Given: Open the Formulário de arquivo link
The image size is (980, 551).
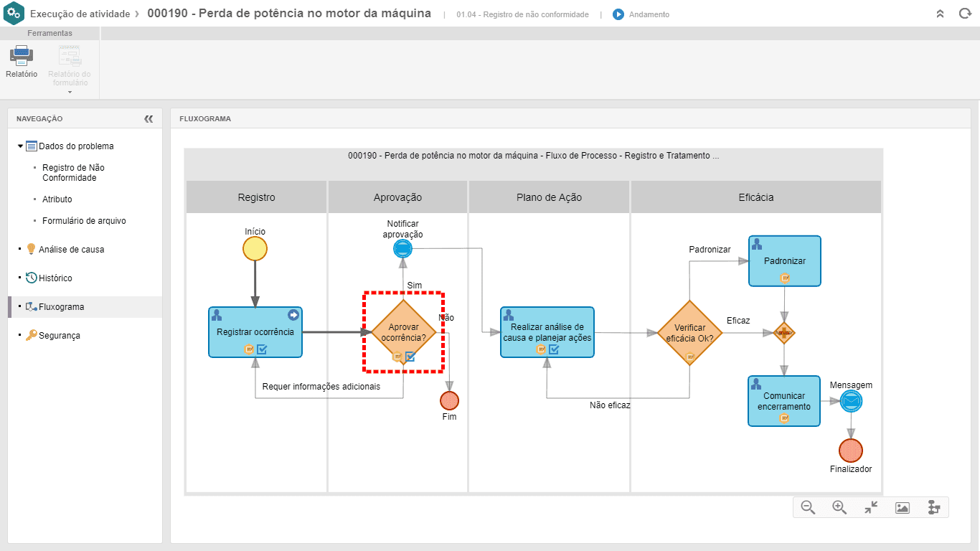Looking at the screenshot, I should (84, 221).
